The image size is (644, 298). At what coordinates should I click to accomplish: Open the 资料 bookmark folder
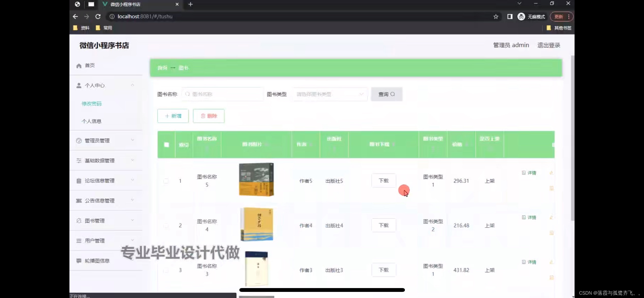point(81,28)
